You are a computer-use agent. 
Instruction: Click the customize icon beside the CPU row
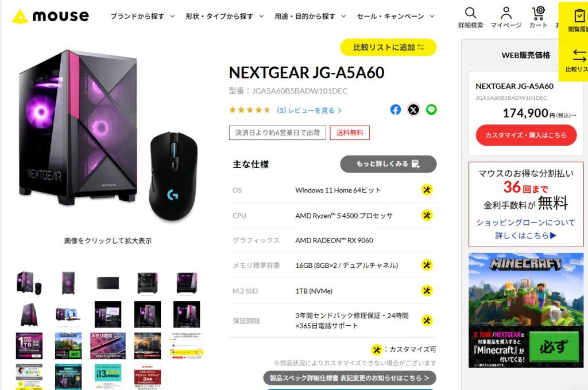click(427, 216)
